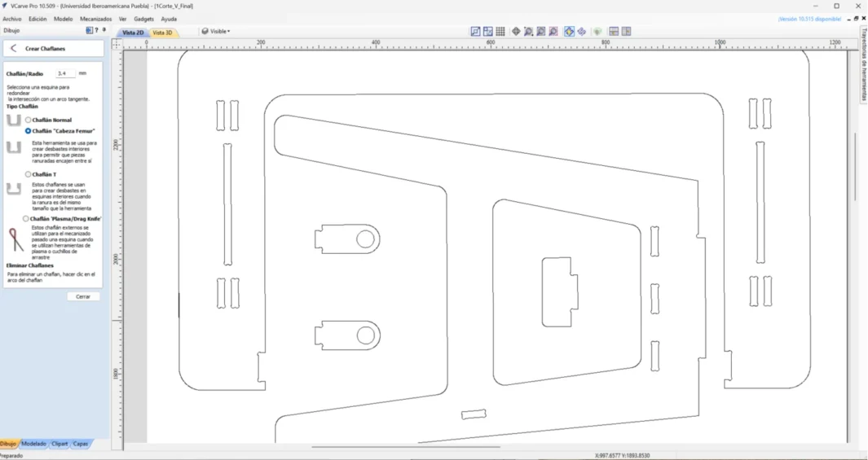Open the Edición menu
The width and height of the screenshot is (868, 460).
coord(37,19)
